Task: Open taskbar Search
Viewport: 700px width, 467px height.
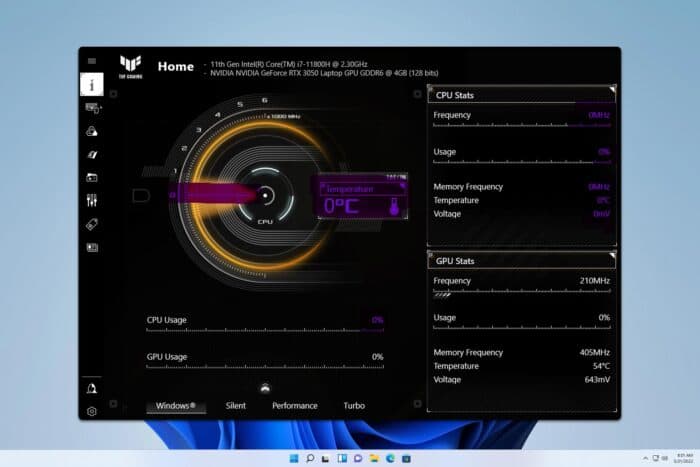Action: click(310, 459)
